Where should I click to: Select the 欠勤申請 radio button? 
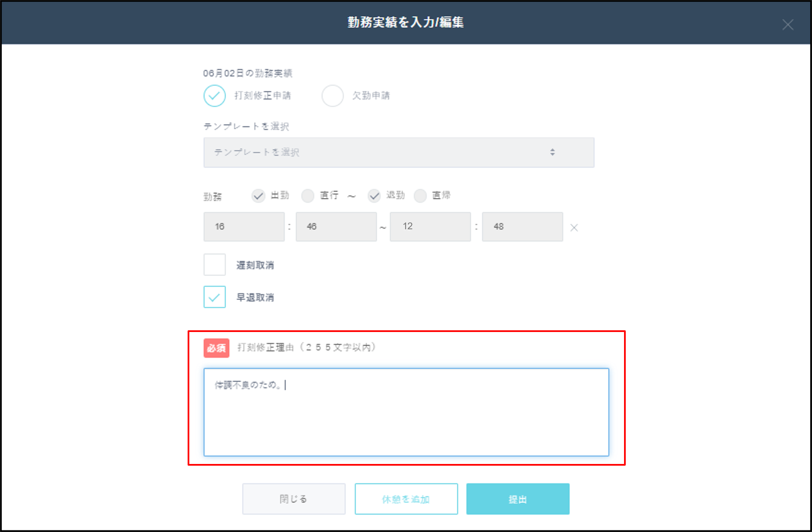pyautogui.click(x=333, y=96)
